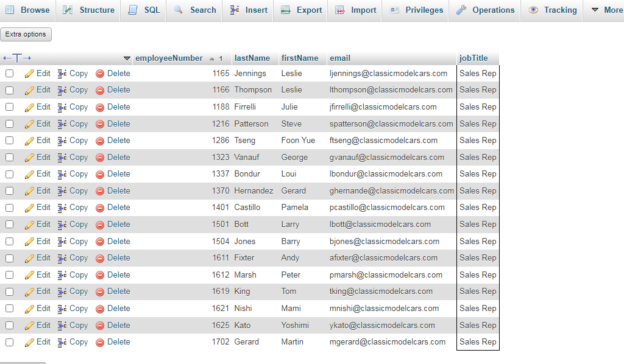The width and height of the screenshot is (624, 364).
Task: Click Copy icon for Firrelli row
Action: click(62, 107)
